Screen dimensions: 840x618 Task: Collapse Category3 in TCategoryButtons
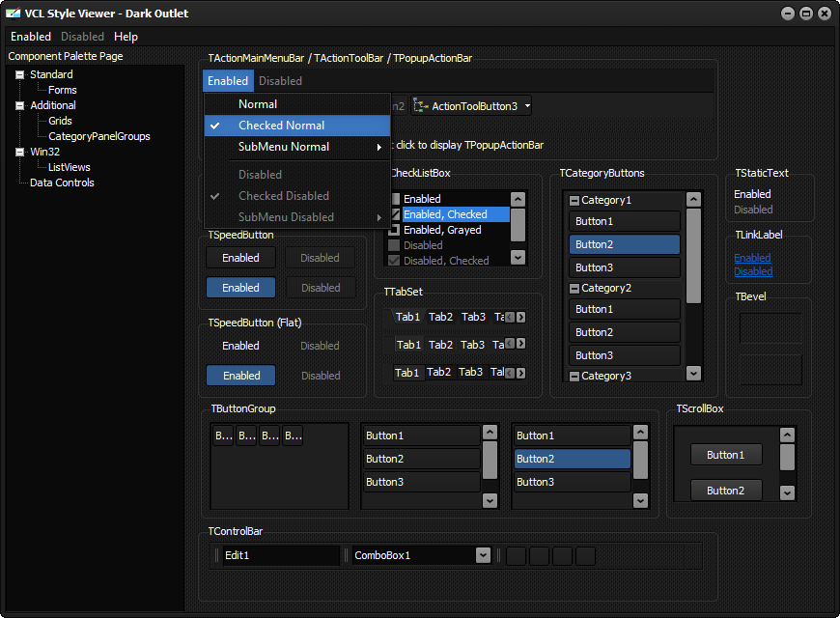click(x=574, y=377)
